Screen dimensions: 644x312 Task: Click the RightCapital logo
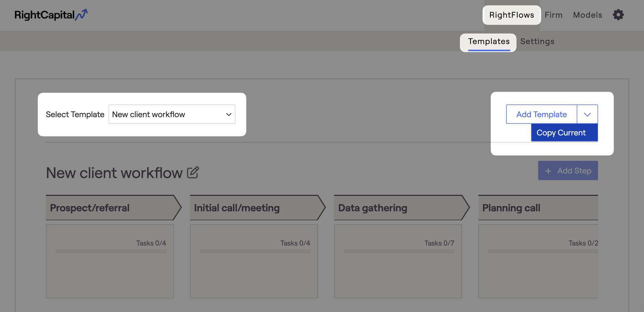pyautogui.click(x=51, y=15)
